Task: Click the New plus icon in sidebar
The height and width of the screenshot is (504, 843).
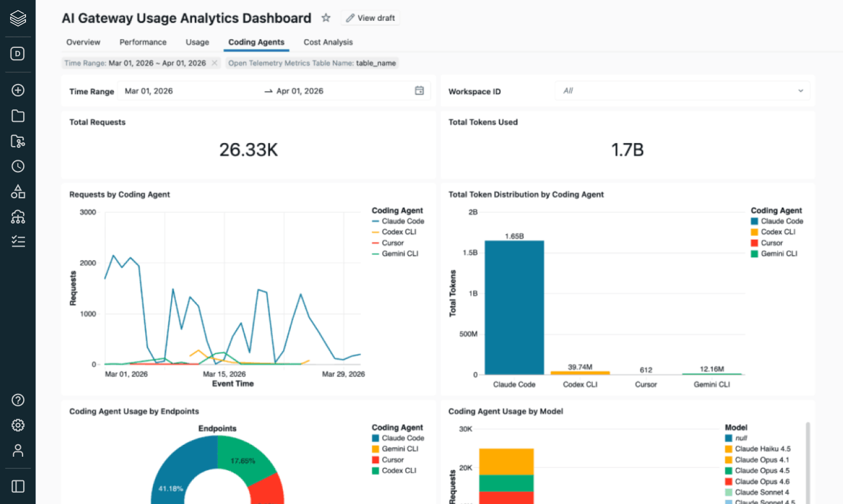Action: tap(18, 90)
